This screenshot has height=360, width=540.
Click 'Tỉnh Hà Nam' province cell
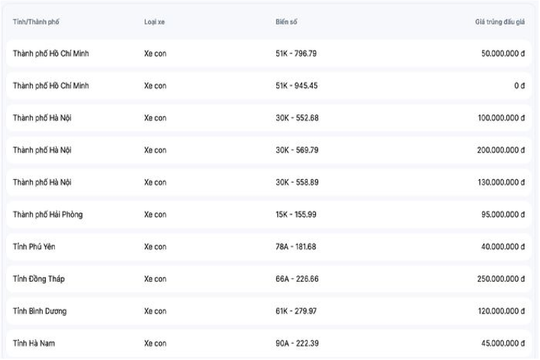click(34, 343)
